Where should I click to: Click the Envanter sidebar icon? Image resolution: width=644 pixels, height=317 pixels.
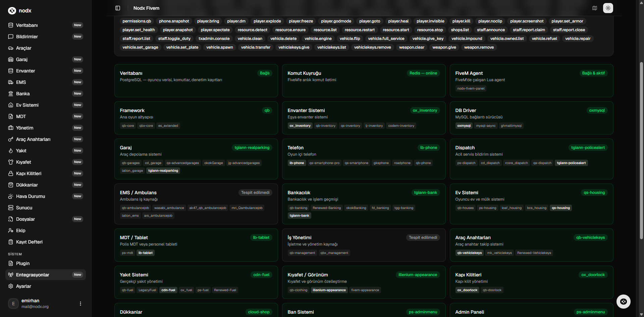(11, 71)
